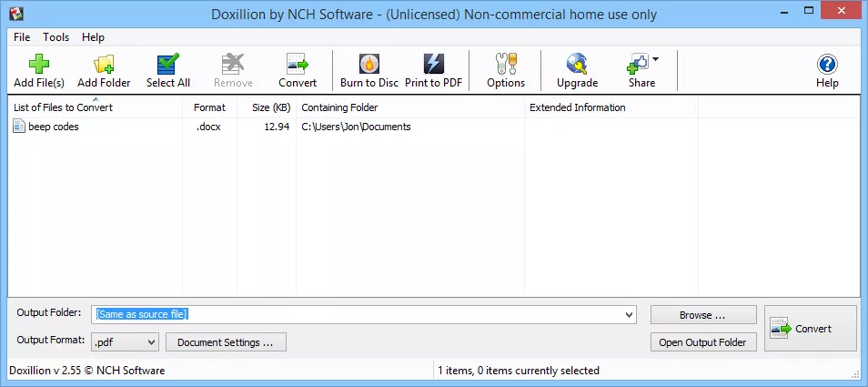Click the Share thumbs-up icon
868x387 pixels.
pyautogui.click(x=638, y=65)
